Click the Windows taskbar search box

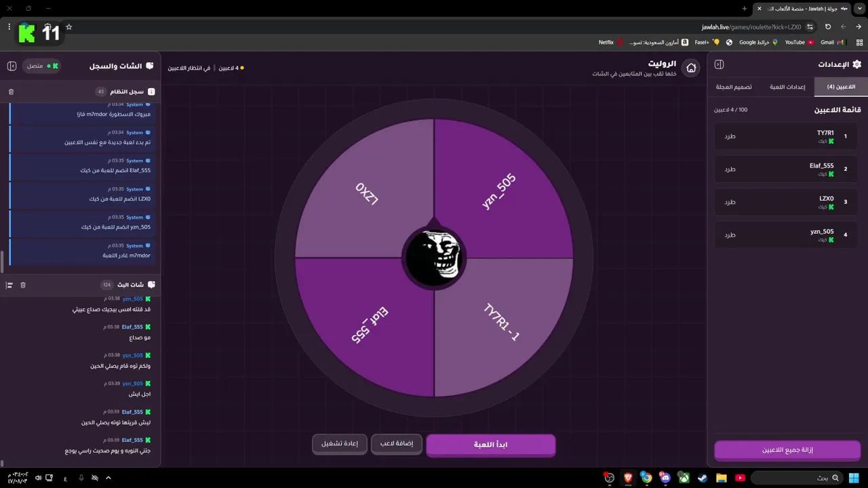(797, 478)
